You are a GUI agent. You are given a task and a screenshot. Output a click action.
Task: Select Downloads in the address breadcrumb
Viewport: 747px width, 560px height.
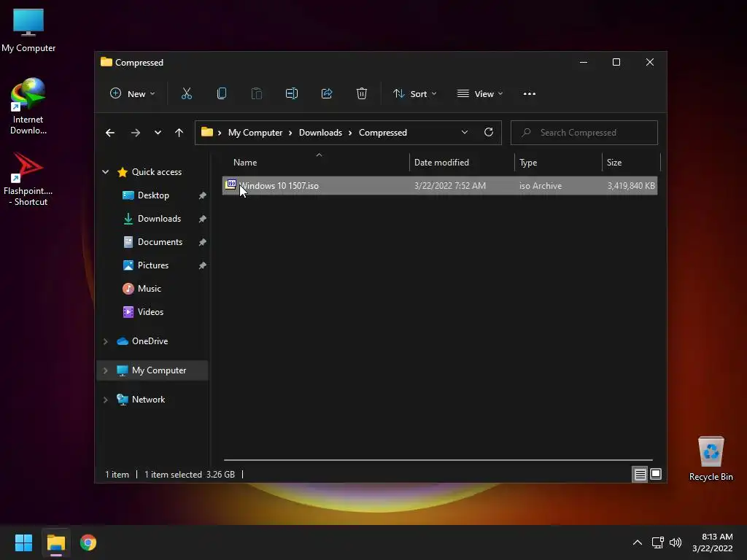pyautogui.click(x=321, y=133)
